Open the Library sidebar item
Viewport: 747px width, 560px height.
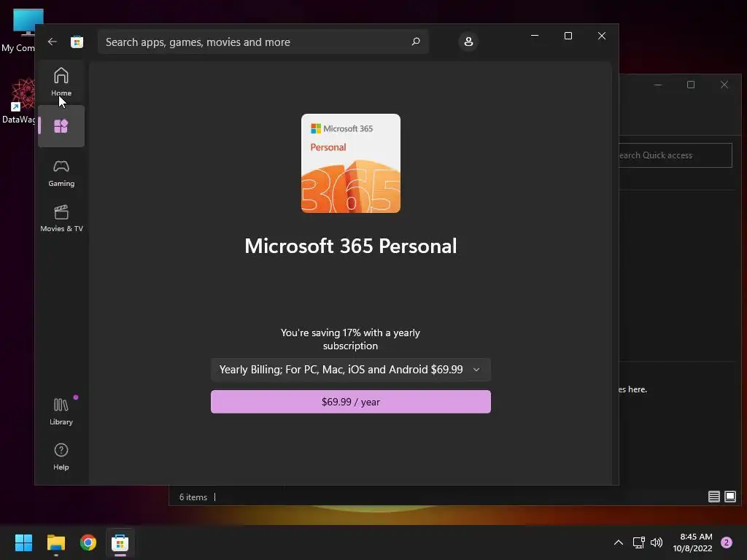(x=61, y=411)
